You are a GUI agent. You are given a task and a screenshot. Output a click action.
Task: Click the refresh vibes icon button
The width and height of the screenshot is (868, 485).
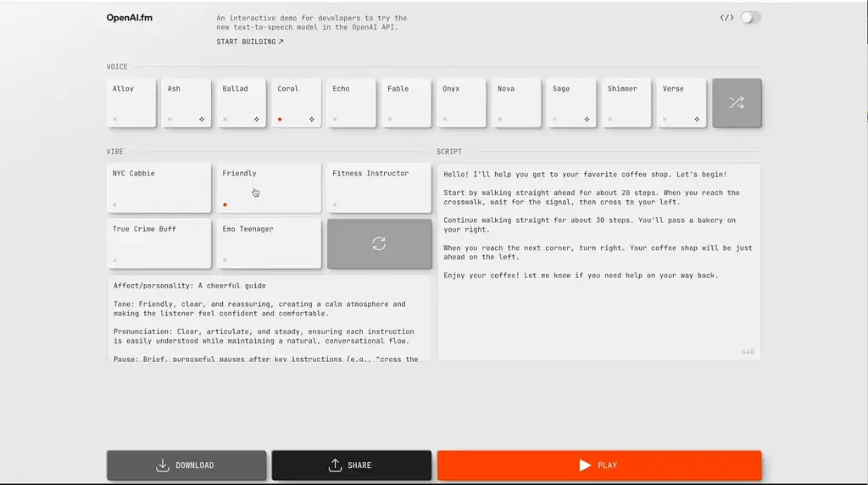(x=379, y=244)
